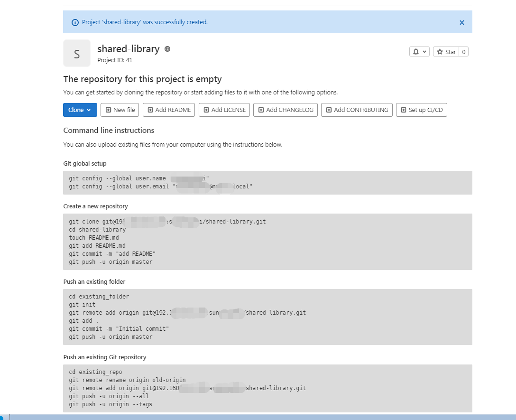The height and width of the screenshot is (420, 516).
Task: Click the git push master command line
Action: pyautogui.click(x=111, y=262)
